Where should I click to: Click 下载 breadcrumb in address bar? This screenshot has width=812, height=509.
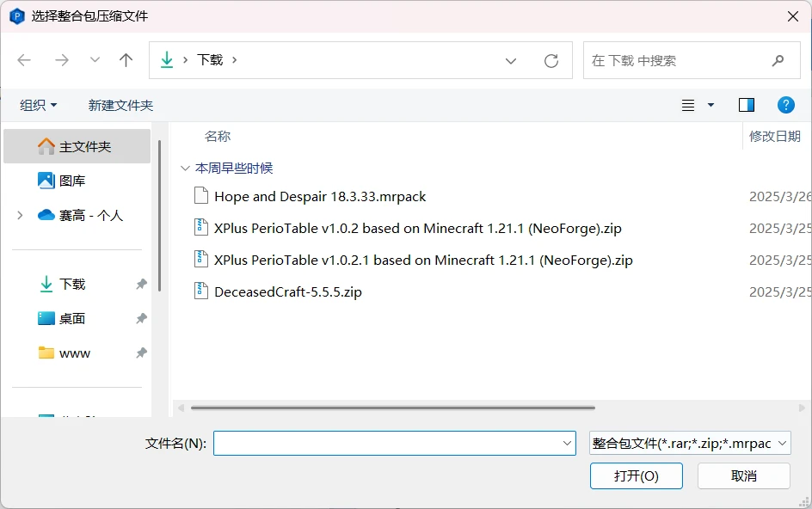(x=210, y=60)
